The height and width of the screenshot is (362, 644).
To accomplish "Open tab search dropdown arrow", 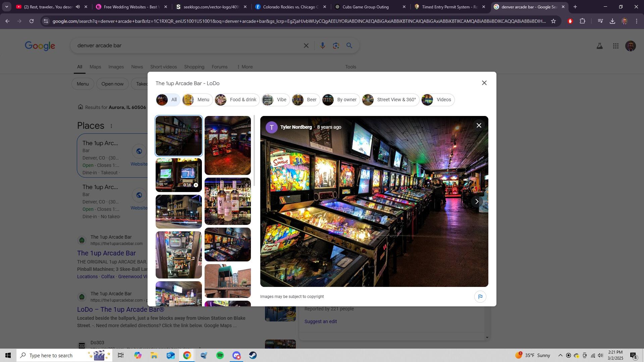I will click(x=6, y=7).
